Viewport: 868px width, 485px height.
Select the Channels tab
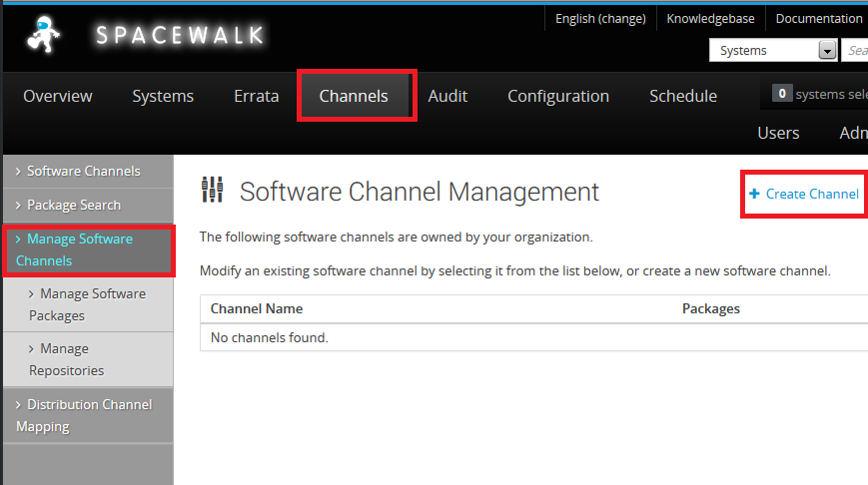[354, 96]
